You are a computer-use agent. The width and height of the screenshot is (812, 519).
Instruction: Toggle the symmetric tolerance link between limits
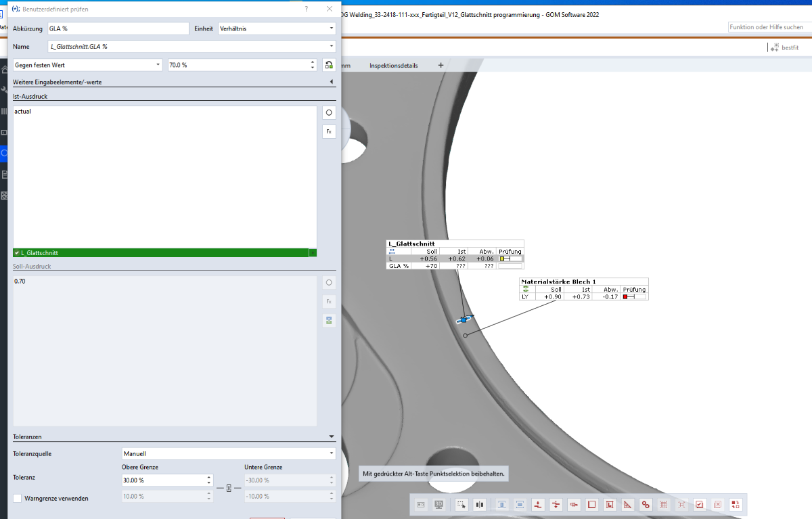[x=229, y=489]
